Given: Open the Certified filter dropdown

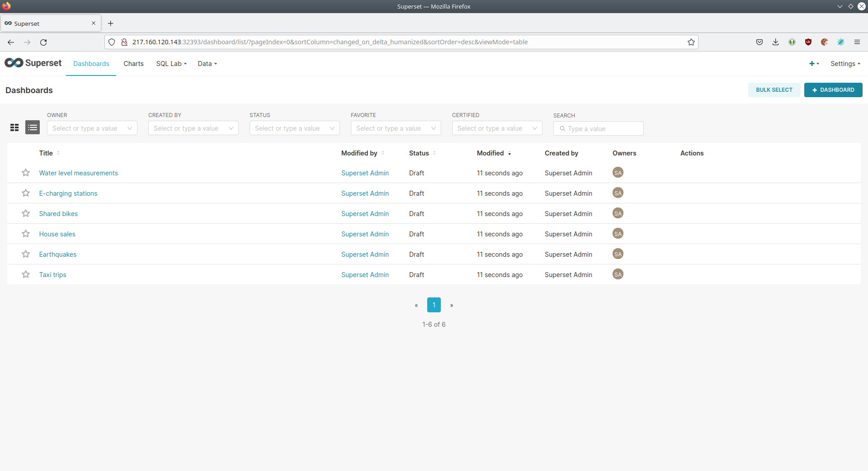Looking at the screenshot, I should 497,128.
